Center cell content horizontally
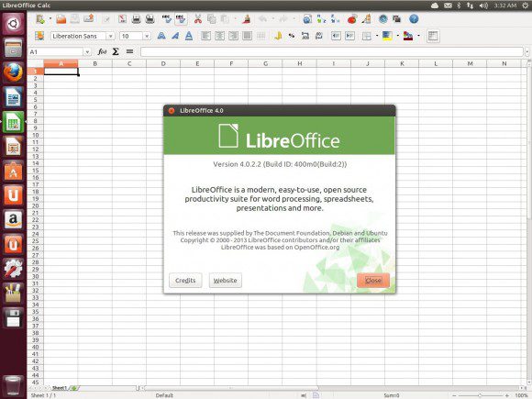The height and width of the screenshot is (399, 532). [x=219, y=36]
